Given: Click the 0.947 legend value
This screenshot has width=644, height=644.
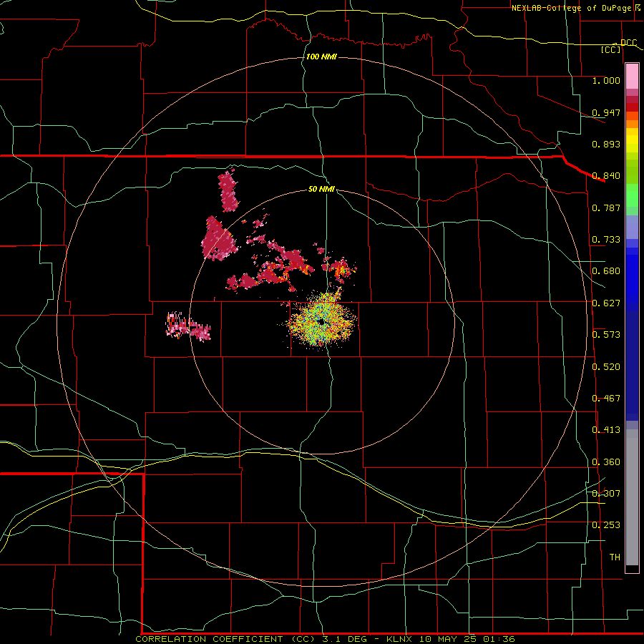Looking at the screenshot, I should (x=606, y=112).
